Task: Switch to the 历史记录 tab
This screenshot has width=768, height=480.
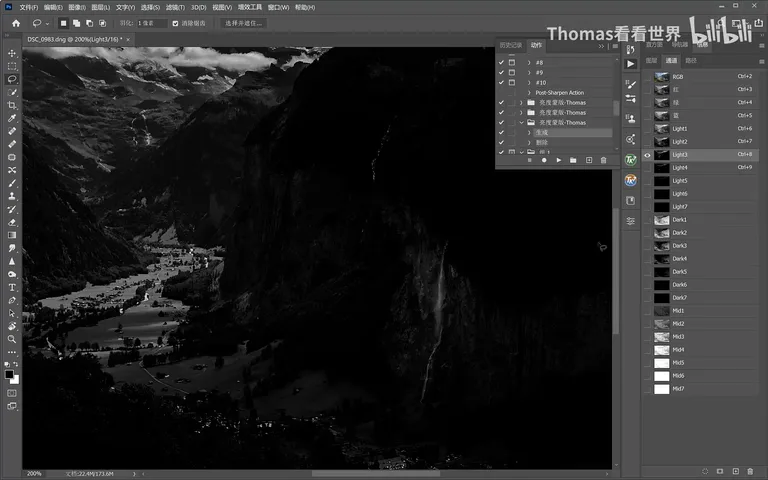Action: click(x=510, y=45)
